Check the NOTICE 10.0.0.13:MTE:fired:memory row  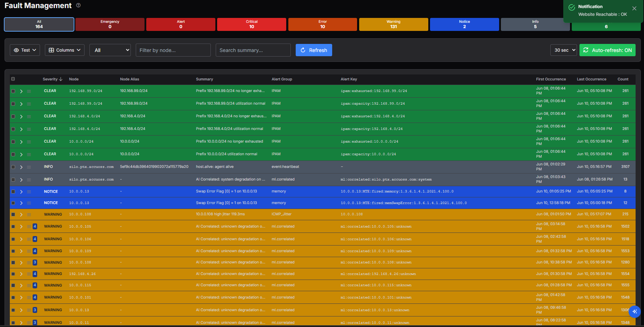pyautogui.click(x=13, y=192)
